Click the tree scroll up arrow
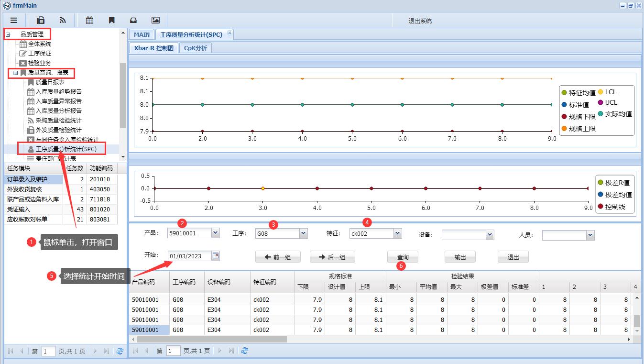 (x=123, y=34)
